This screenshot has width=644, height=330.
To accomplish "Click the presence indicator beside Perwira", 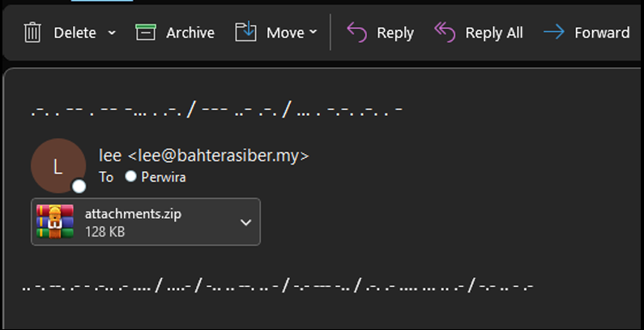I will tap(130, 176).
